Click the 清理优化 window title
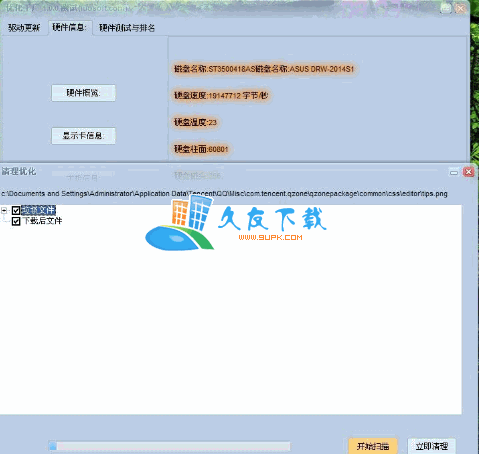Viewport: 479px width, 454px height. 19,172
